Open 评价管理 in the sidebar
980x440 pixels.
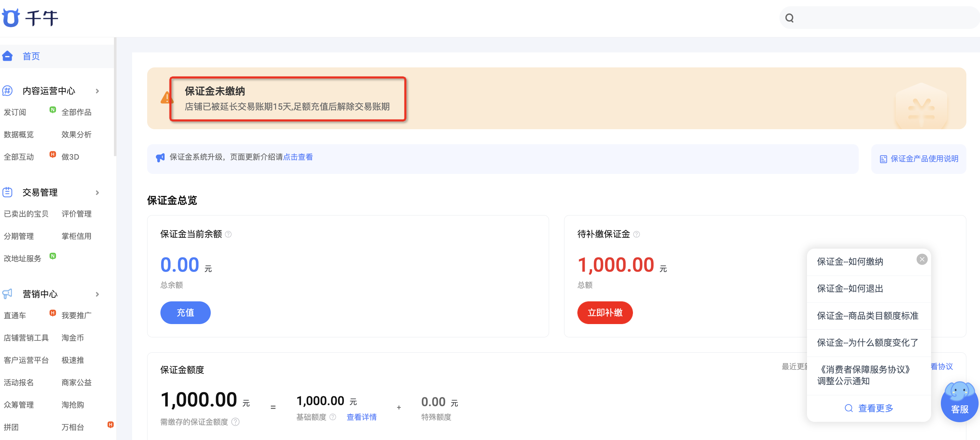(77, 214)
